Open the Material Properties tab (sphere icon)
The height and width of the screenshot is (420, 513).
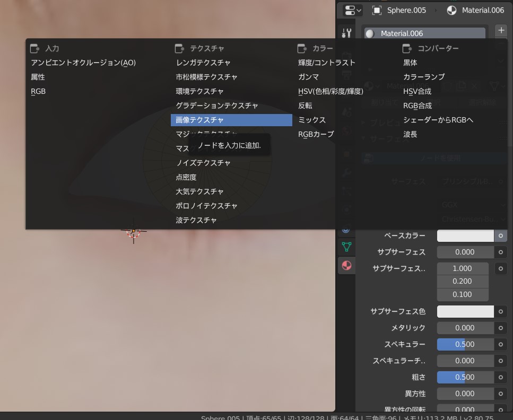pos(346,265)
